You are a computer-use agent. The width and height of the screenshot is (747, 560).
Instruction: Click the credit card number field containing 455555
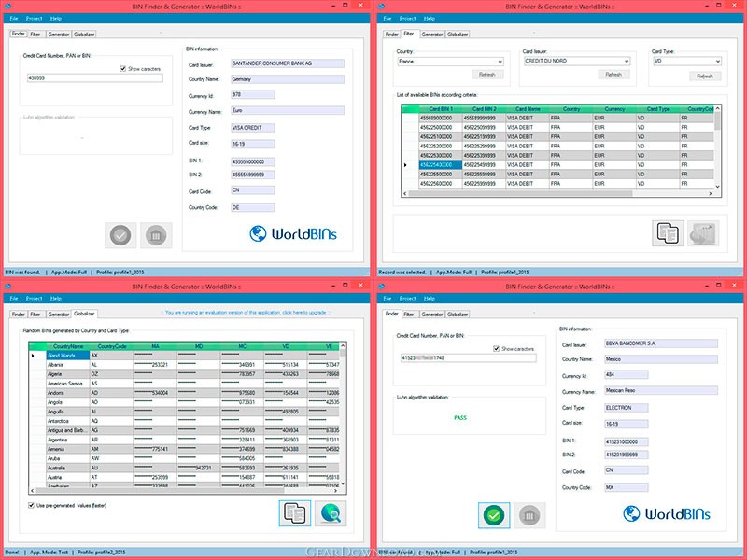point(95,78)
